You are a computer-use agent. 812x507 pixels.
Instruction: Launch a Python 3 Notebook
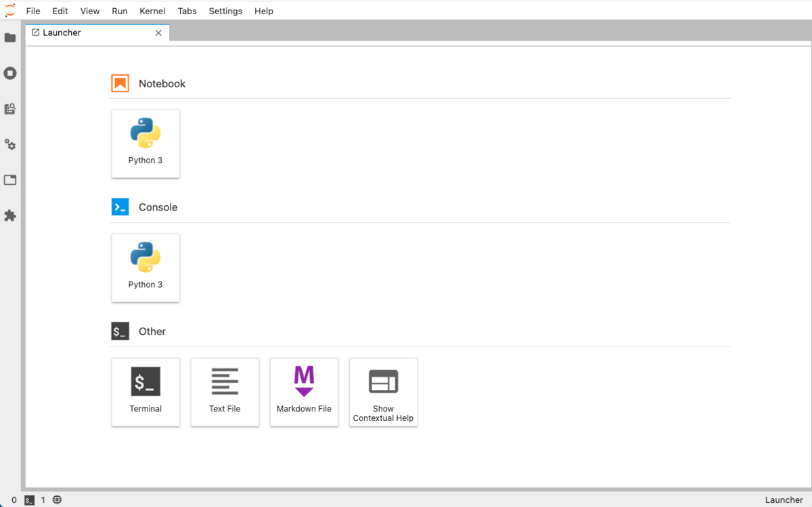[x=145, y=144]
